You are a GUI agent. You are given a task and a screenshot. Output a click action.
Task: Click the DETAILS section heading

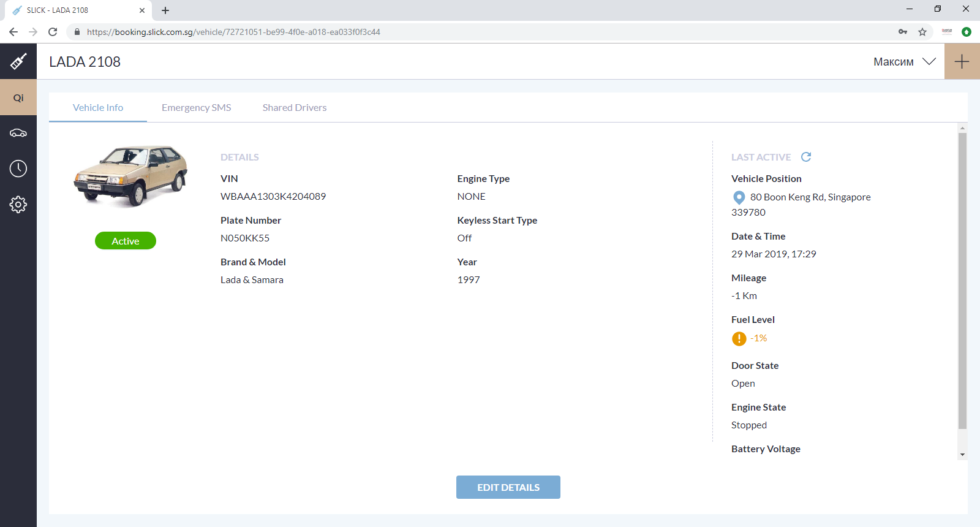coord(239,157)
